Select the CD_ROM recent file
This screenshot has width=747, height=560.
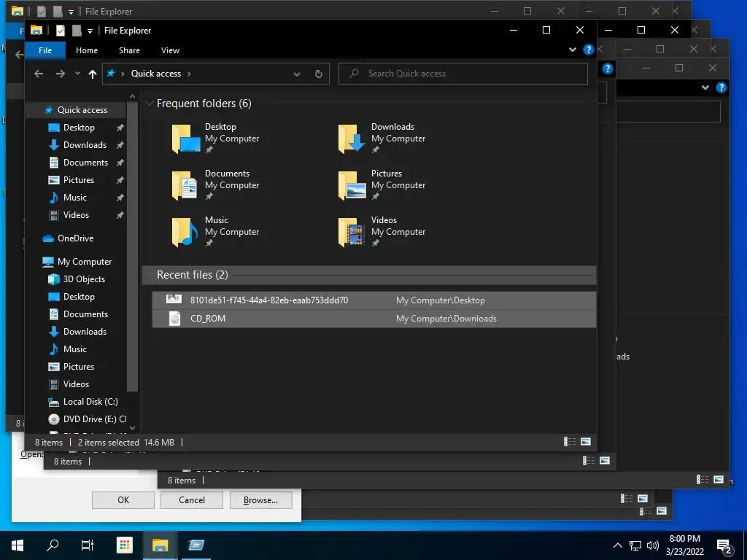374,319
